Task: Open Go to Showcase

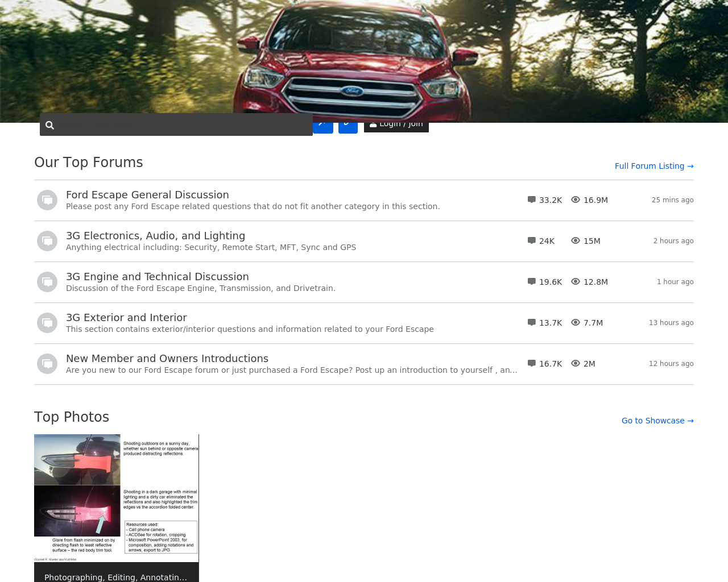Action: (x=657, y=420)
